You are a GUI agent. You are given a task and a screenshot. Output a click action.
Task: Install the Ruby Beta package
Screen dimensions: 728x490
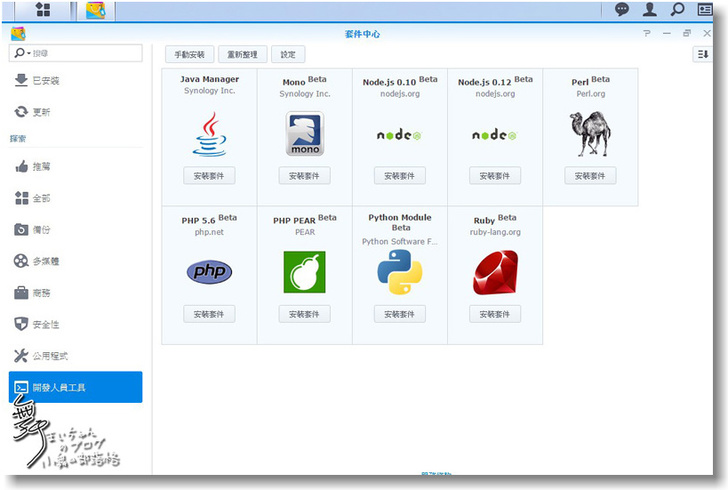(x=495, y=314)
